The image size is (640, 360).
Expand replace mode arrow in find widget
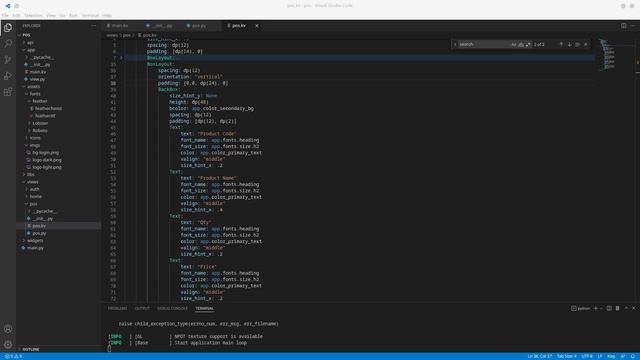click(x=455, y=44)
